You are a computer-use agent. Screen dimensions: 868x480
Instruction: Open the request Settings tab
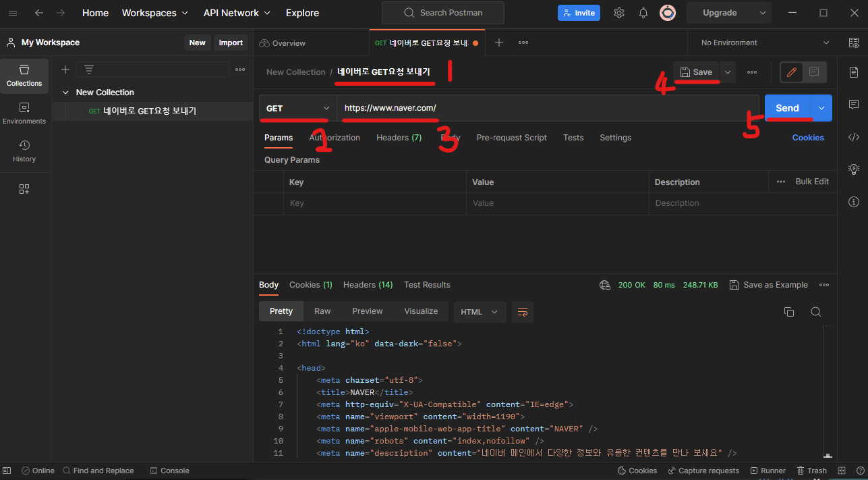[x=616, y=138]
